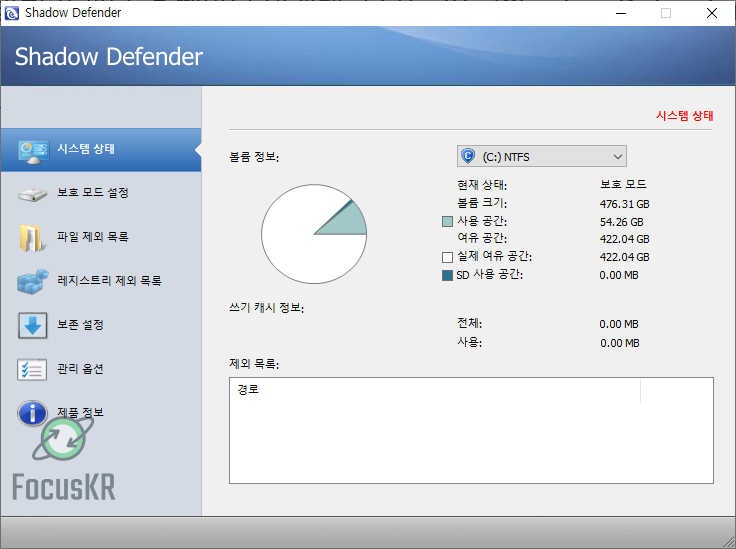Click the 보호 모드 status value

coord(623,184)
